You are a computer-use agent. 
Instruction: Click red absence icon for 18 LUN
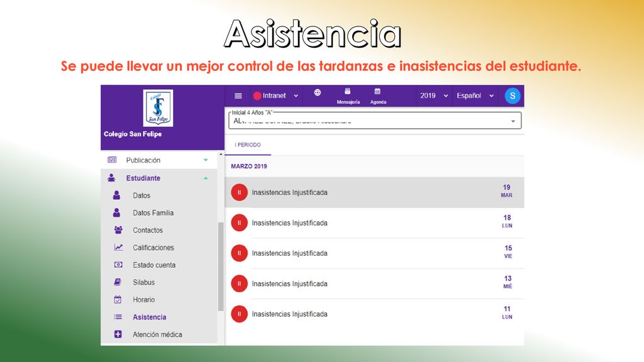(x=239, y=223)
